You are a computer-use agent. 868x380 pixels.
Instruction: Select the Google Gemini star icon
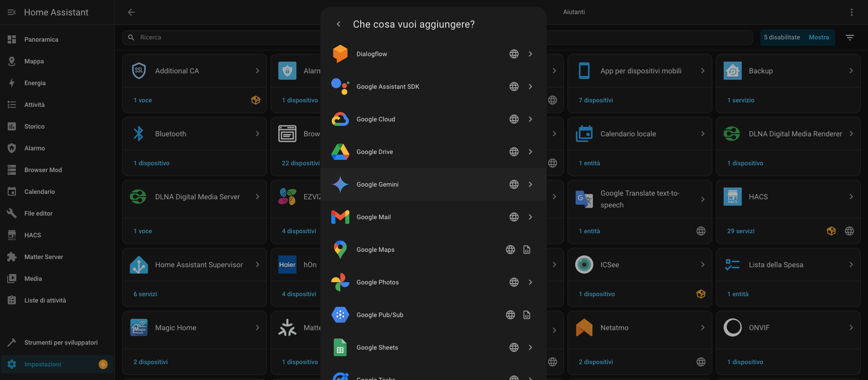[340, 184]
